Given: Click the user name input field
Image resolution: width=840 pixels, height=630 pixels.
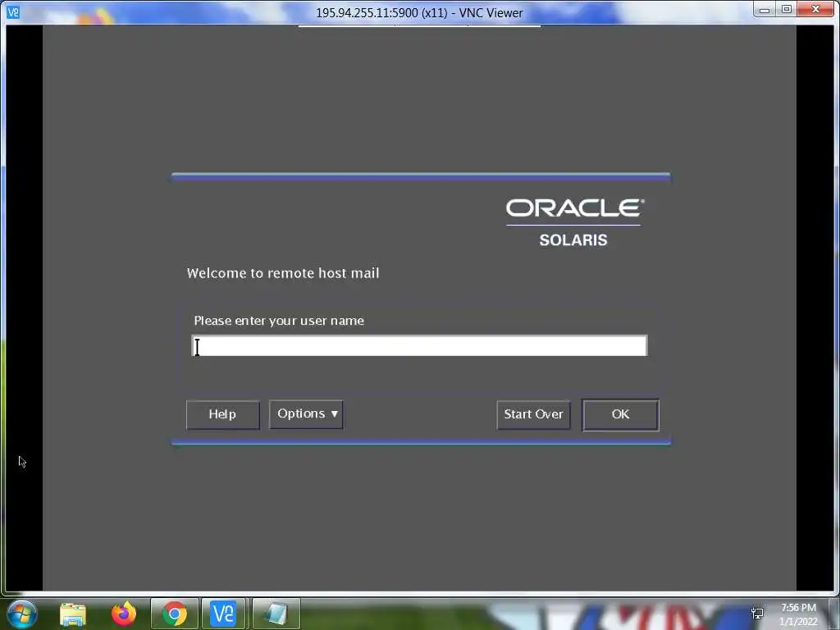Looking at the screenshot, I should pyautogui.click(x=419, y=345).
